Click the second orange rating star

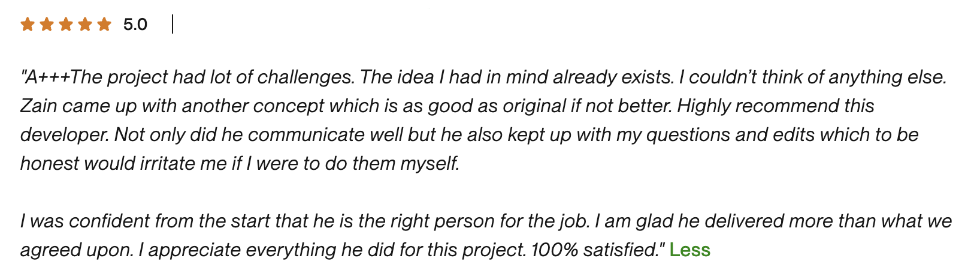(x=47, y=25)
